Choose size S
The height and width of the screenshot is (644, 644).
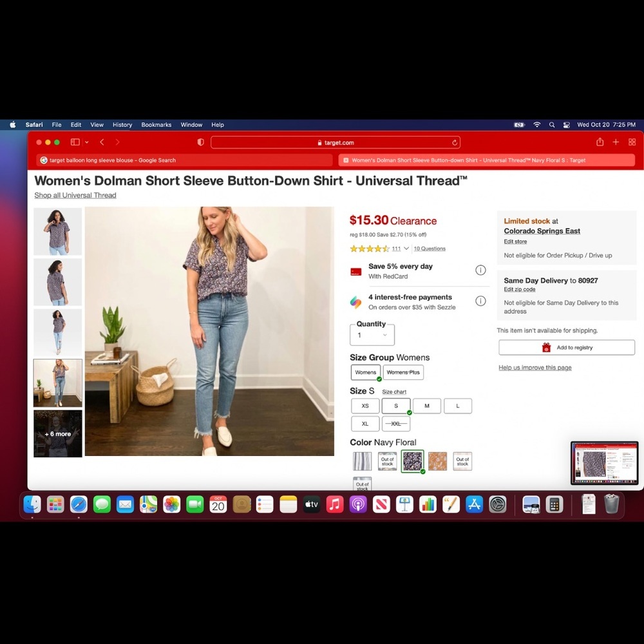point(396,406)
